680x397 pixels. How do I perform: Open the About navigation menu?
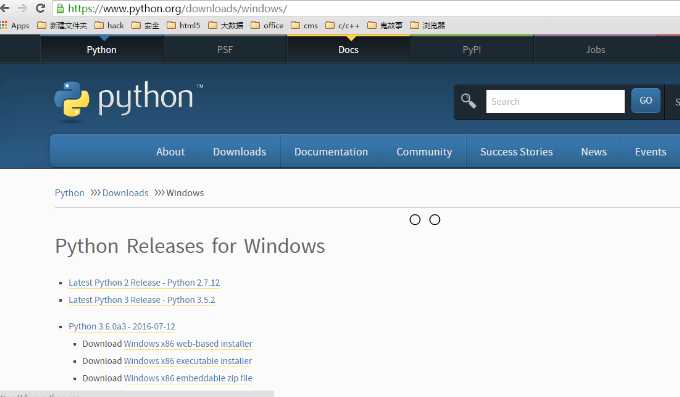tap(170, 152)
